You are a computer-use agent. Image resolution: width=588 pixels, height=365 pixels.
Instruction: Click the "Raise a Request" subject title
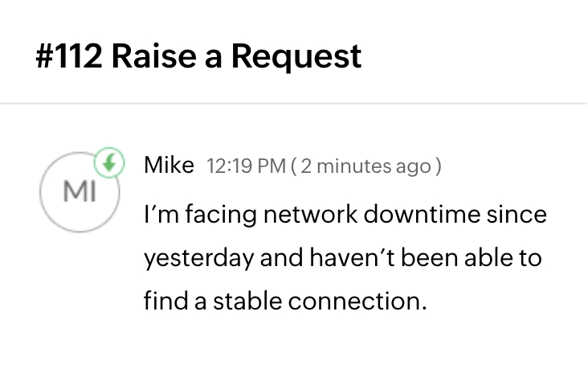click(236, 57)
